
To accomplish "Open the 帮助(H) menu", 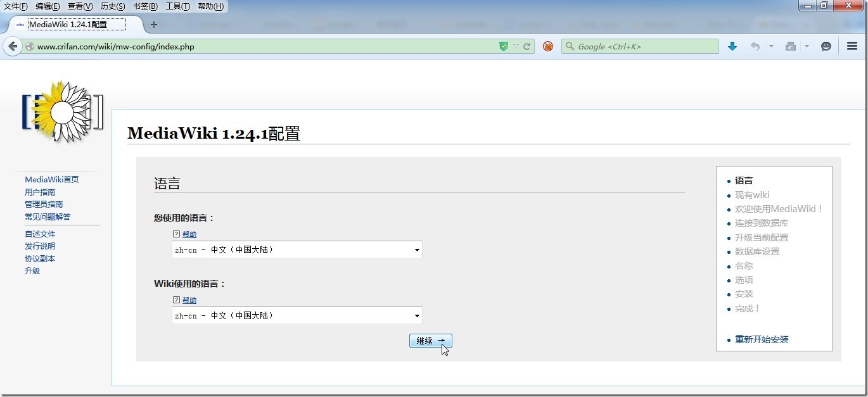I will [x=210, y=6].
